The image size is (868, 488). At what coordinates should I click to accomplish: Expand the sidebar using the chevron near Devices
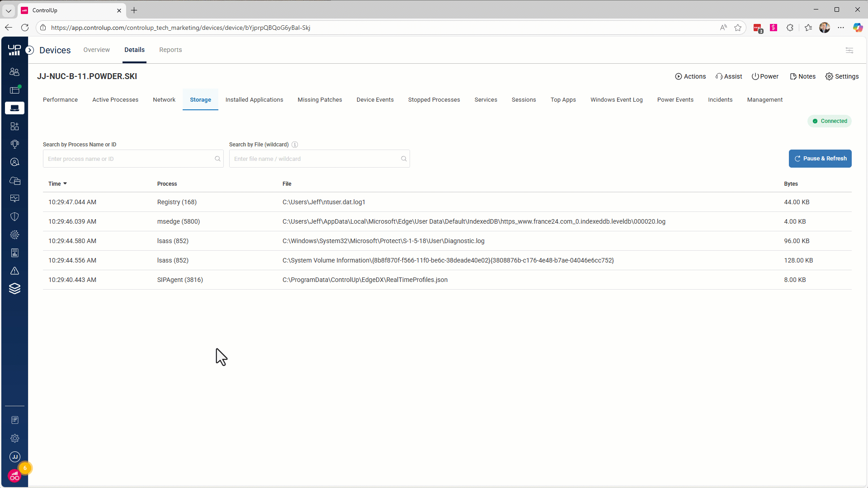point(30,50)
